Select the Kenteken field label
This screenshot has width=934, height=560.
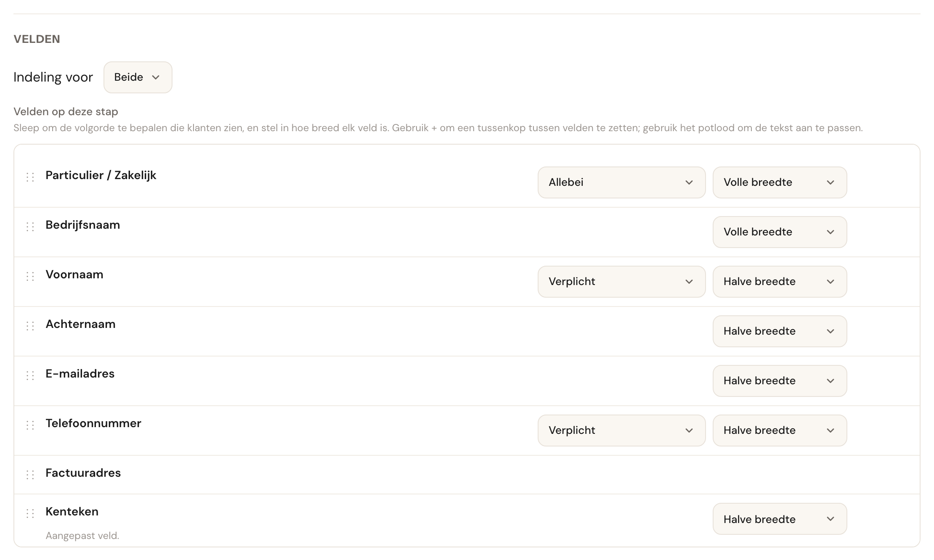(x=72, y=512)
